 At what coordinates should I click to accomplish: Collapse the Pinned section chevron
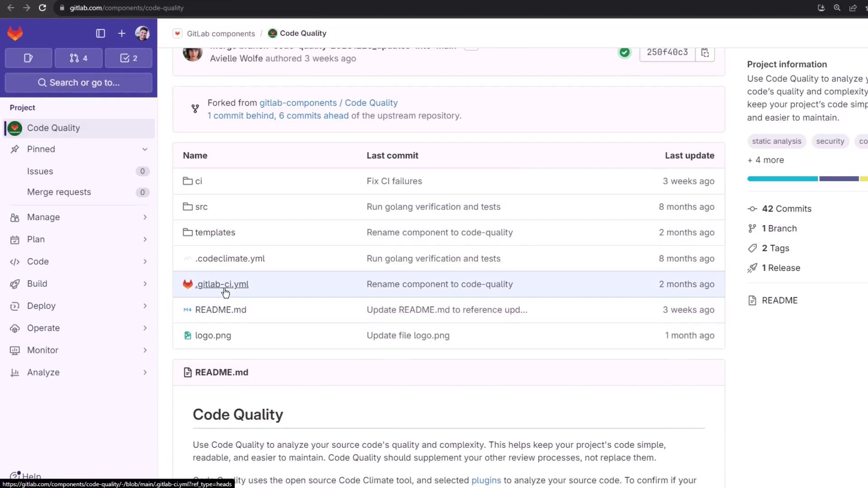145,149
